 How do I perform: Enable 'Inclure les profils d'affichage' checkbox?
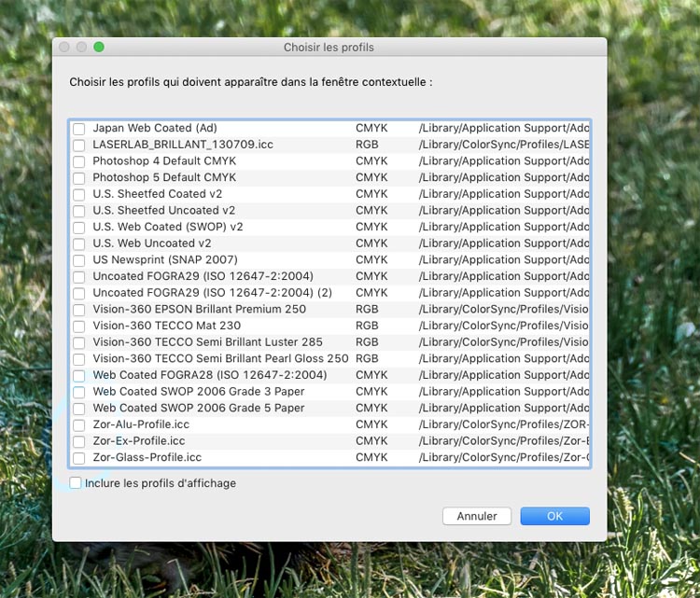[76, 483]
